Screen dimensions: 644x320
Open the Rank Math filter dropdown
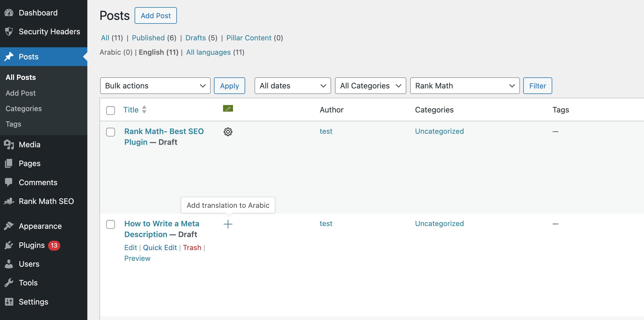[465, 86]
